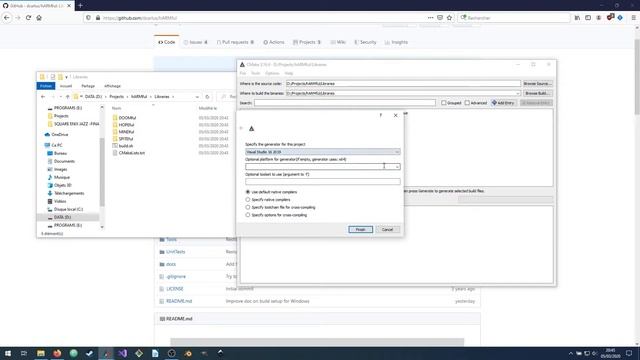The width and height of the screenshot is (640, 360).
Task: Expand the build binaries path dropdown in CMake
Action: [518, 93]
